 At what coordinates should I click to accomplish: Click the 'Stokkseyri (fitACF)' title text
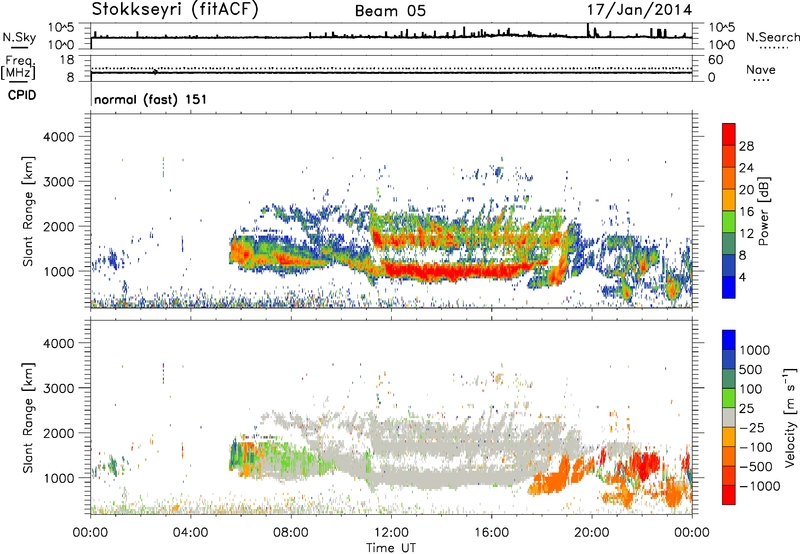[x=175, y=9]
